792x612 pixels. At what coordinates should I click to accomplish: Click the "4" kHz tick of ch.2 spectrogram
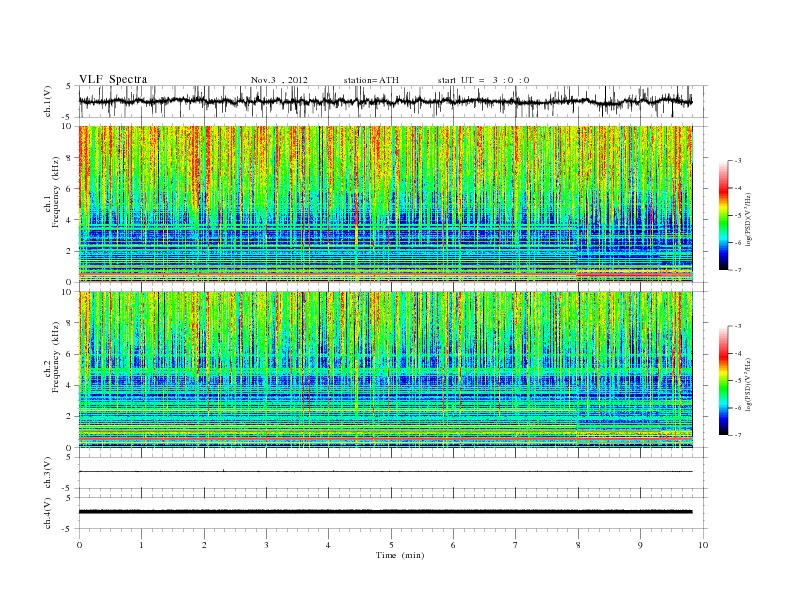[x=69, y=386]
